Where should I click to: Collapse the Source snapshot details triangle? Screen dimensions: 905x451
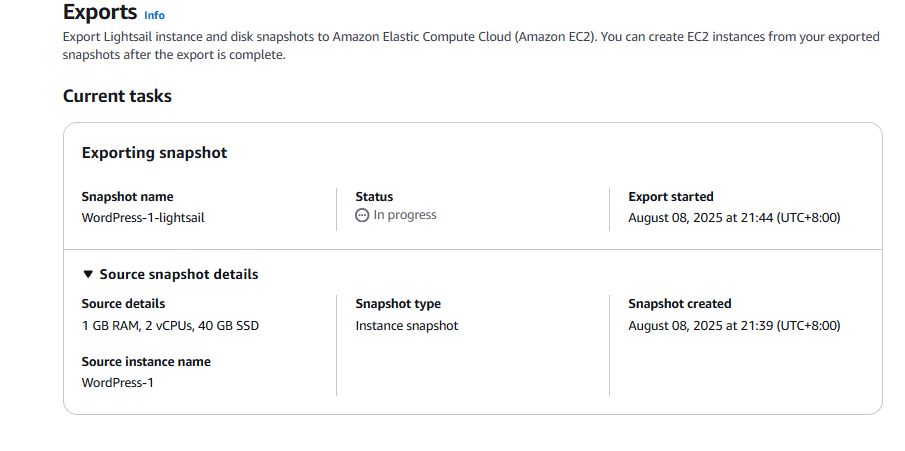tap(88, 274)
